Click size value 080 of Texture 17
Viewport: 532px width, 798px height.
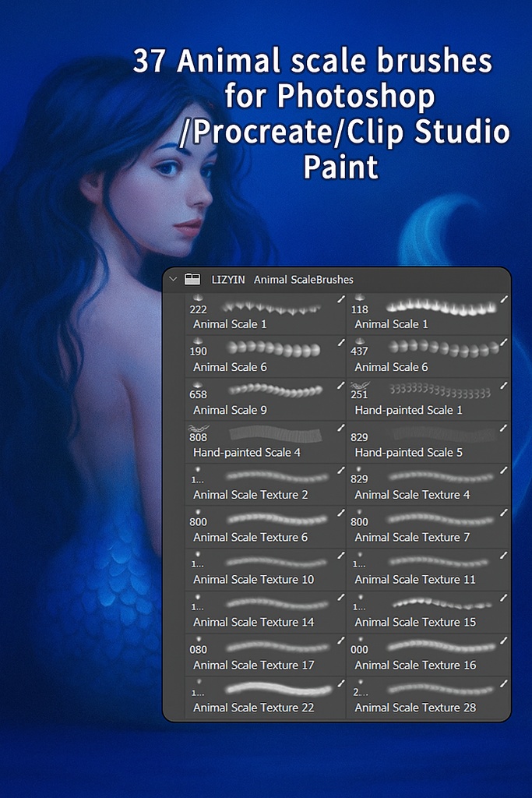tap(199, 650)
